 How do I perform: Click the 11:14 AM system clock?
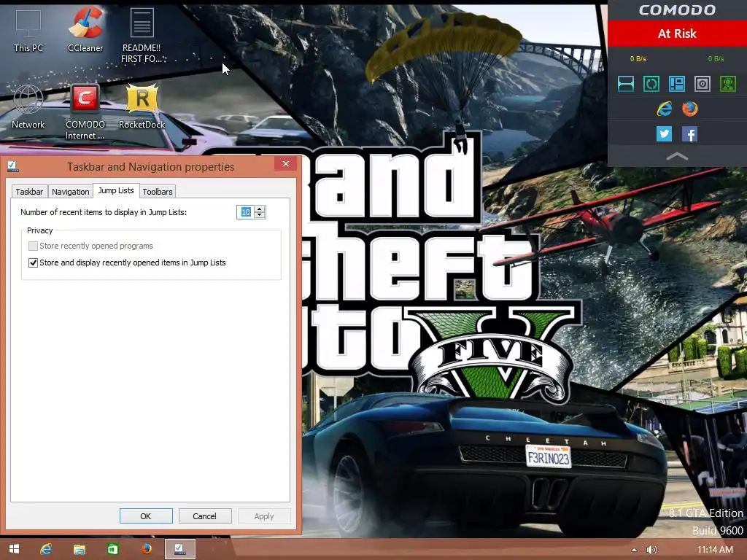tap(715, 550)
